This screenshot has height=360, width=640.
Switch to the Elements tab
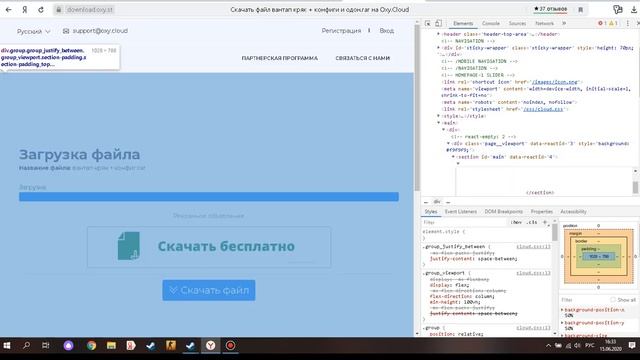pyautogui.click(x=463, y=24)
